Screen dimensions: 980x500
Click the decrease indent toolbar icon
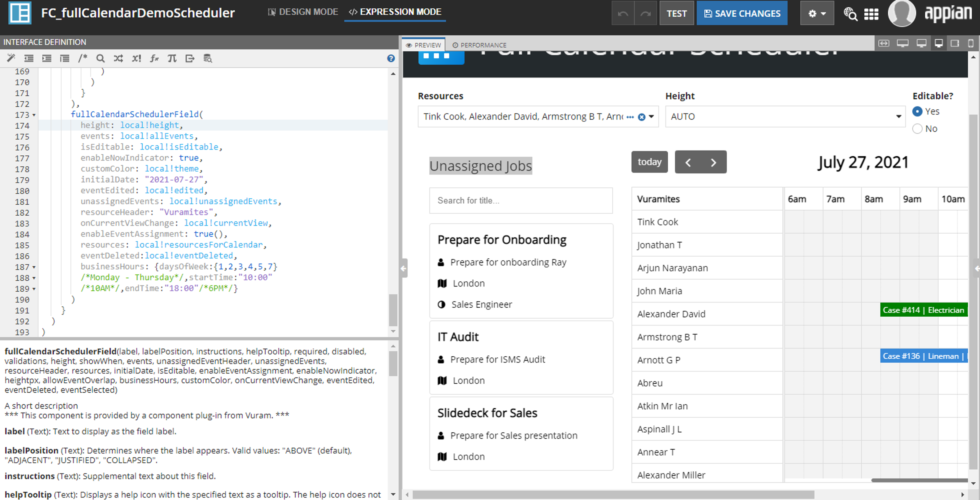click(x=29, y=58)
